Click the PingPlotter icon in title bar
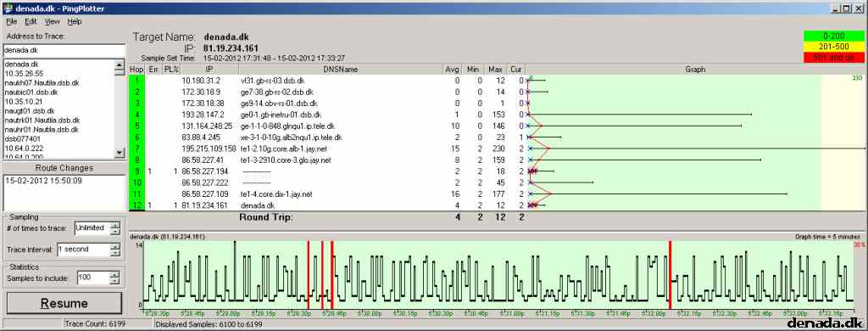The height and width of the screenshot is (331, 868). coord(8,8)
